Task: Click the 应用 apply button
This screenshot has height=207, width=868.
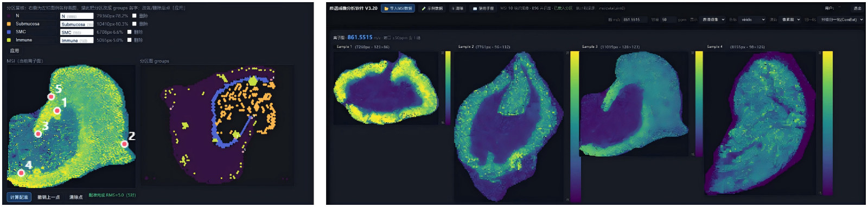Action: (15, 51)
